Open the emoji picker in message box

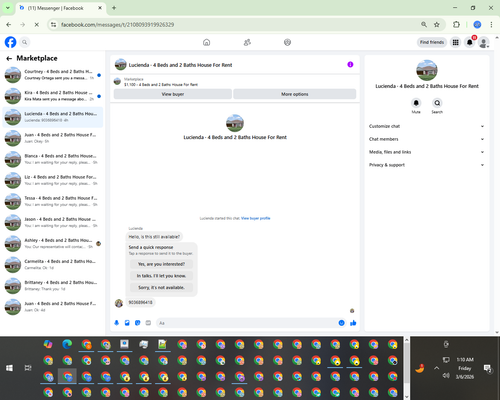pyautogui.click(x=341, y=323)
